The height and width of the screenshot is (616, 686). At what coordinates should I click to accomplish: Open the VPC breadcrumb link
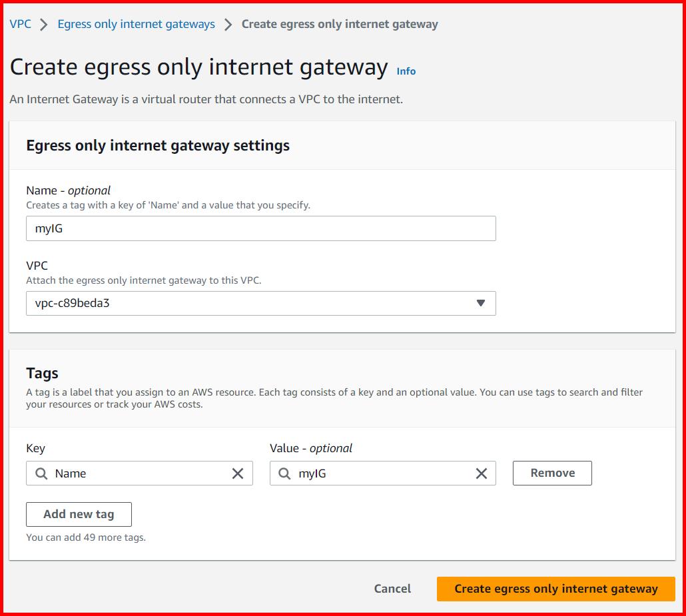coord(20,24)
